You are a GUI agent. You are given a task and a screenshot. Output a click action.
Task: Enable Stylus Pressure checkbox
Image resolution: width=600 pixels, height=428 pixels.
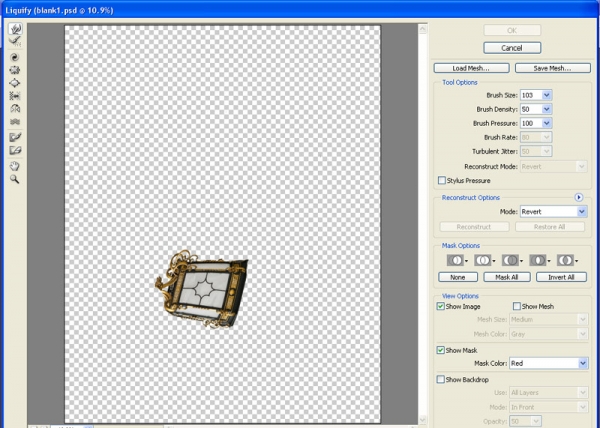tap(442, 180)
